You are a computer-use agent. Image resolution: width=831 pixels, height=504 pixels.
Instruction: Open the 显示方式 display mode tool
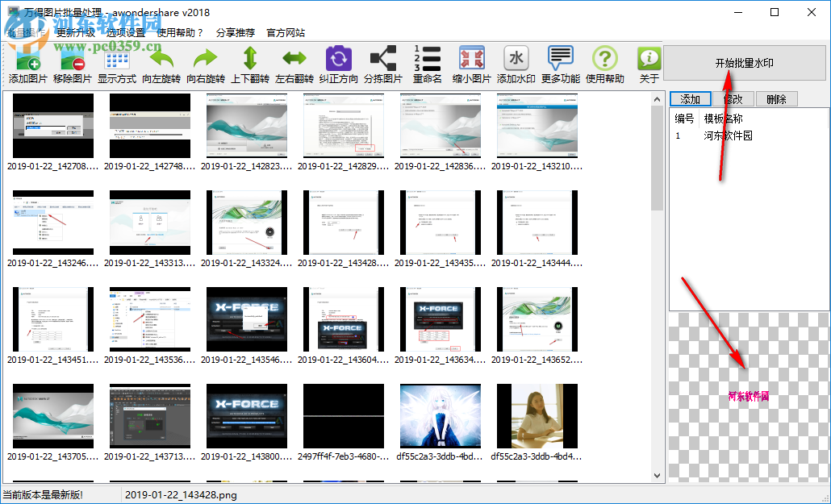tap(117, 60)
